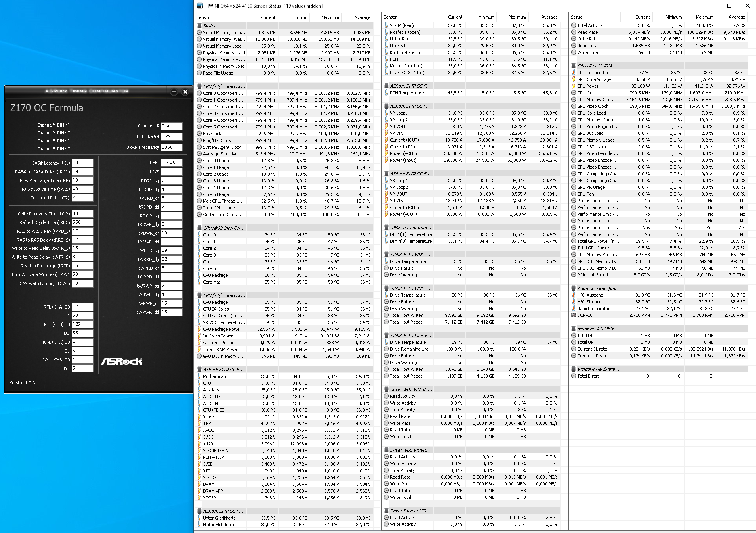756x533 pixels.
Task: Focus the tWRRD_sg value field
Action: 172,251
